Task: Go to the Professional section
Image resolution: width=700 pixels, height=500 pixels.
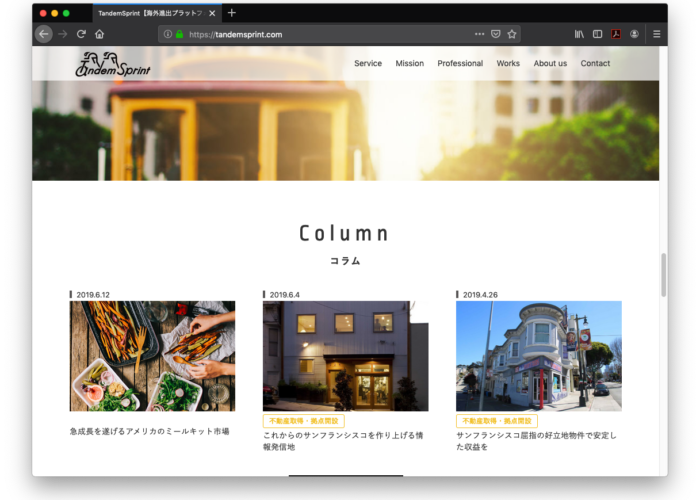Action: point(460,63)
